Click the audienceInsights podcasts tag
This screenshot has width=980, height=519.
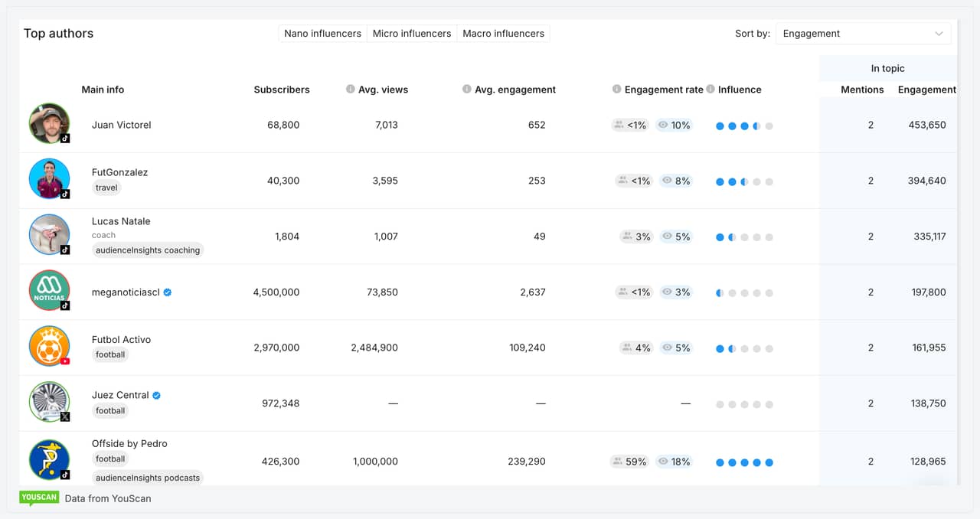point(148,478)
